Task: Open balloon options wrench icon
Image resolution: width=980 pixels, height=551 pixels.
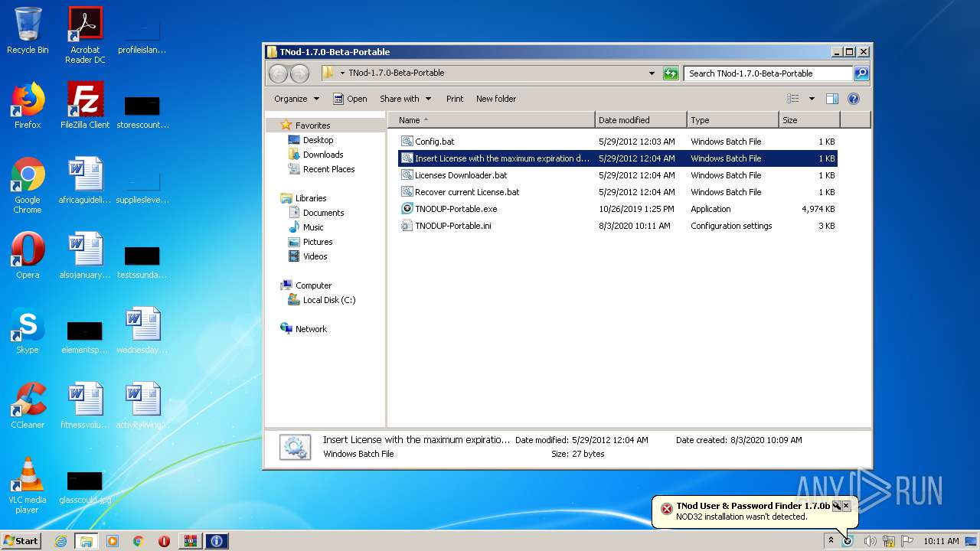Action: pyautogui.click(x=836, y=506)
